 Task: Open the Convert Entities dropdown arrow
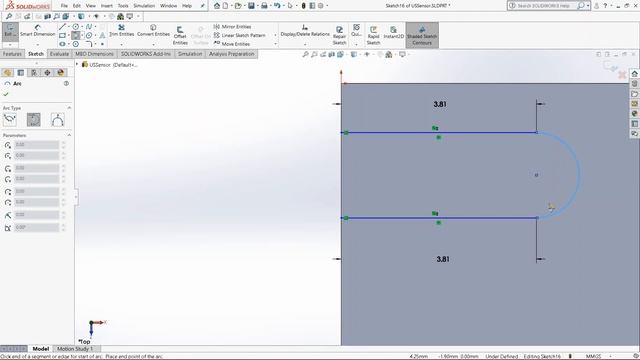click(x=153, y=44)
